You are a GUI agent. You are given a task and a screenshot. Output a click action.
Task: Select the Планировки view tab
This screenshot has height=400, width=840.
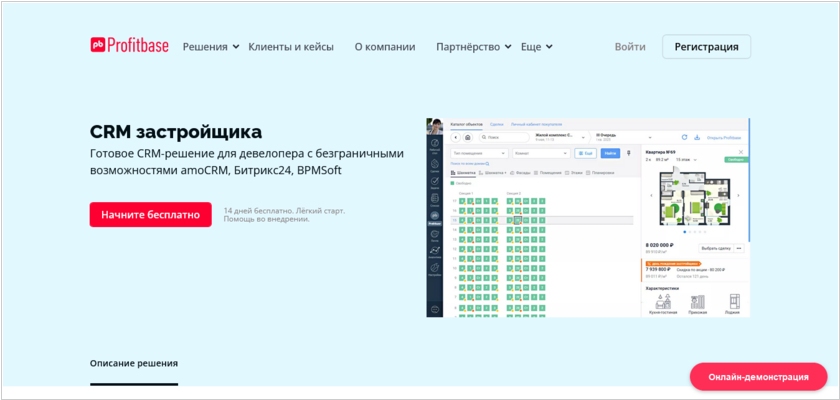click(599, 173)
